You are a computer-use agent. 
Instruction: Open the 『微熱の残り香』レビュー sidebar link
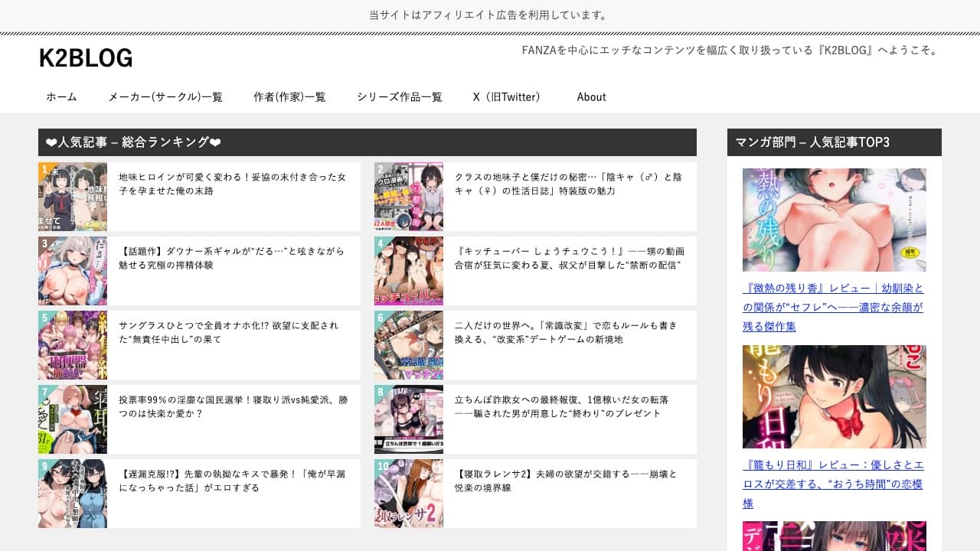pos(833,308)
